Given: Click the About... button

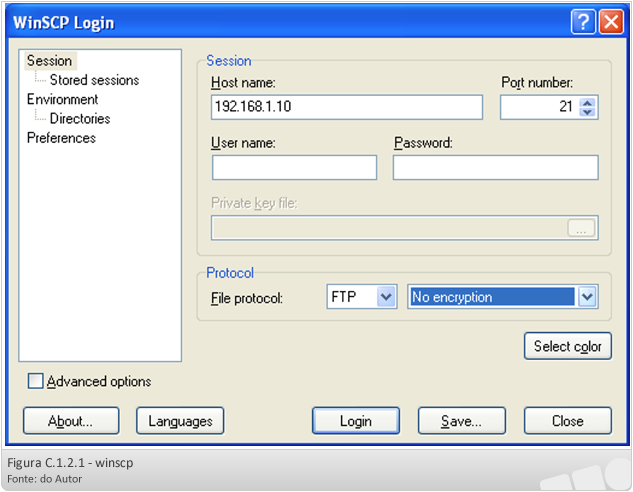Looking at the screenshot, I should click(71, 421).
